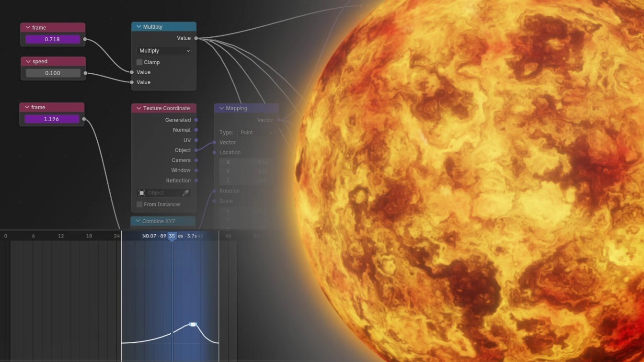Screen dimensions: 644x362
Task: Select the Window output socket
Action: [x=196, y=170]
